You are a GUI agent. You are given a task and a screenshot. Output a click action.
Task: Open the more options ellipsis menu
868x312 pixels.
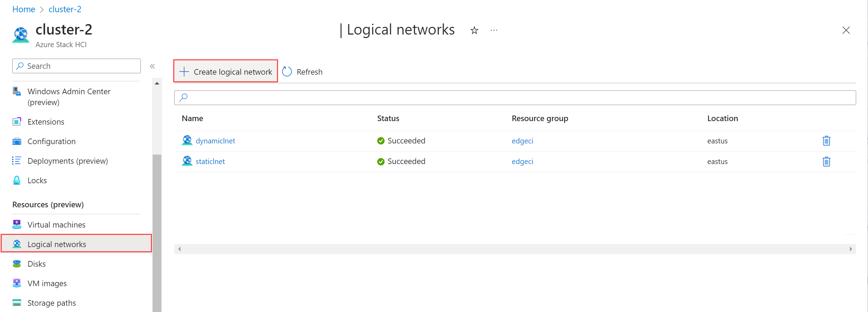point(494,30)
